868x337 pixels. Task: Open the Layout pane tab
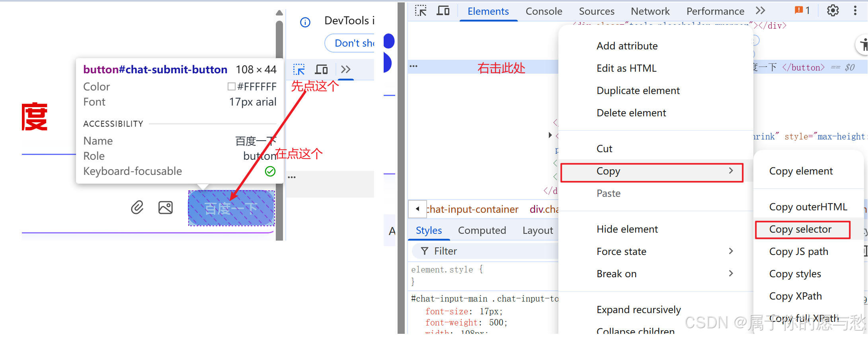click(538, 230)
